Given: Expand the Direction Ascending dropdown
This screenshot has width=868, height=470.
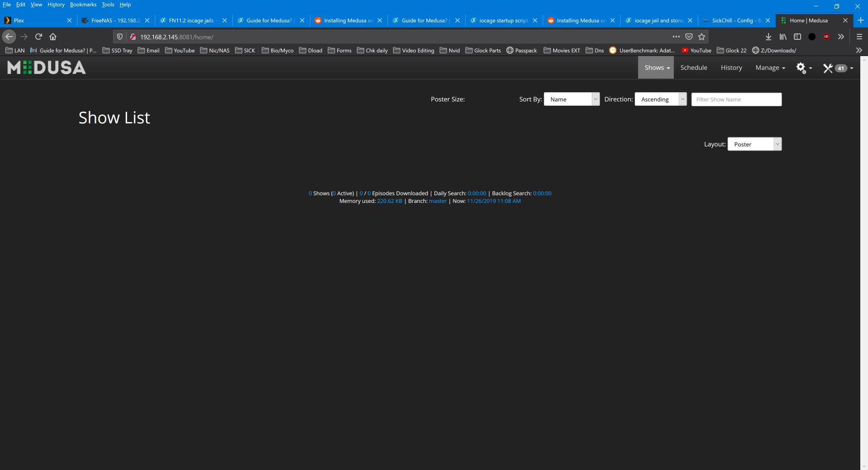Looking at the screenshot, I should (660, 99).
